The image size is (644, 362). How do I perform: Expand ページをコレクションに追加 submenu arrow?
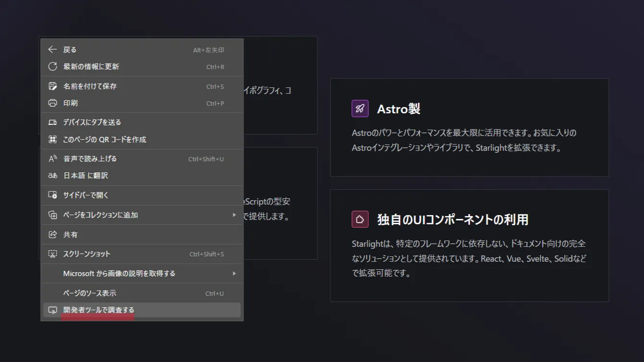pos(234,215)
